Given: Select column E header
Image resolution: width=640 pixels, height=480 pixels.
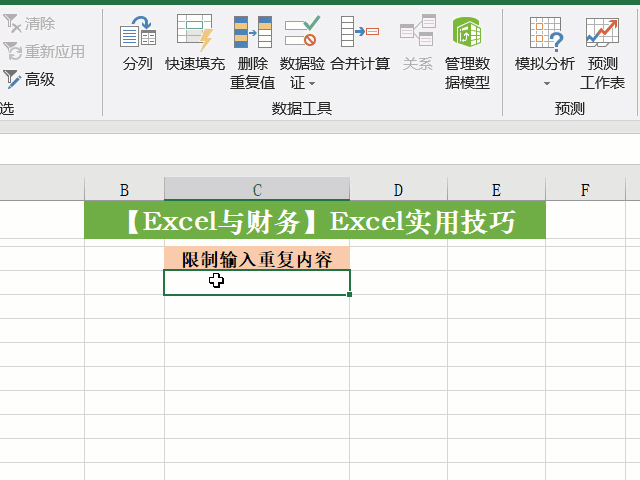Looking at the screenshot, I should click(x=496, y=189).
